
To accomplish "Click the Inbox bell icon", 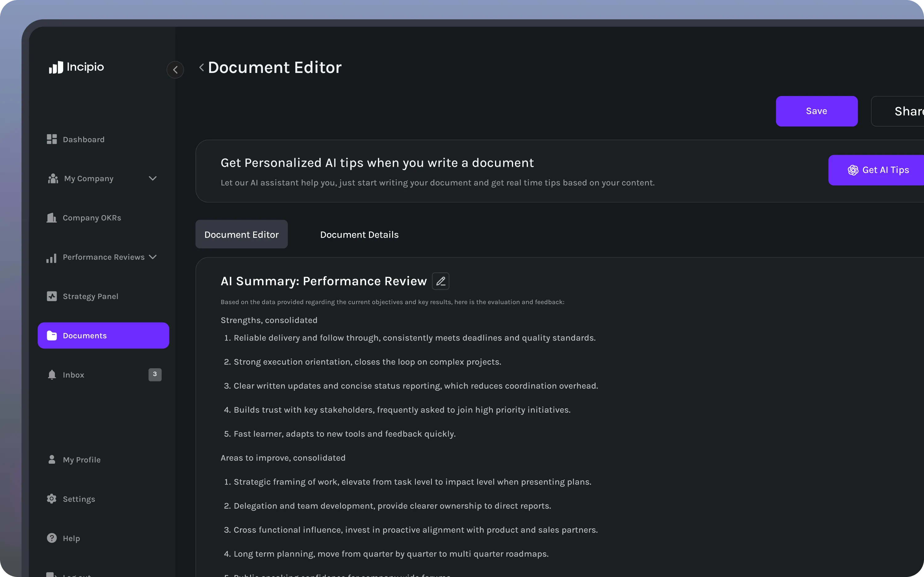I will point(52,375).
